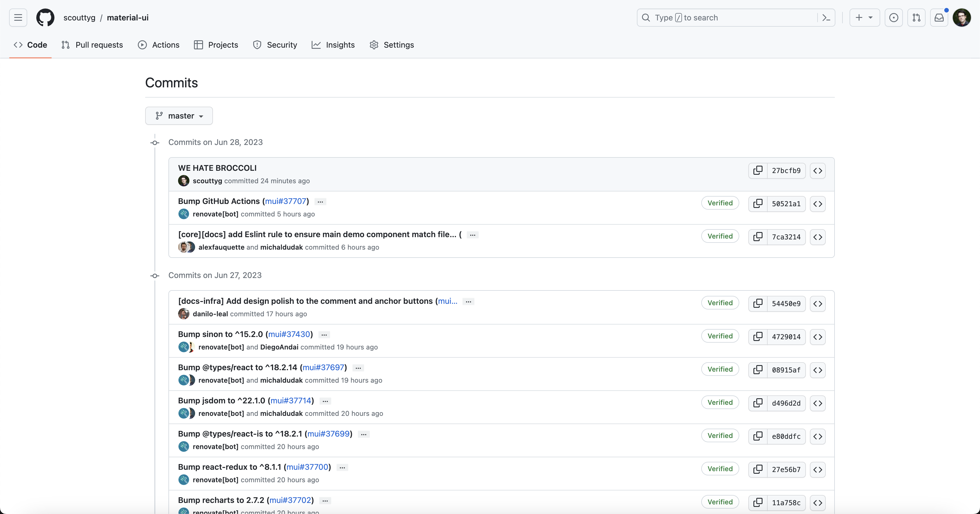980x514 pixels.
Task: Expand description of Bump jsdom commit
Action: coord(325,401)
